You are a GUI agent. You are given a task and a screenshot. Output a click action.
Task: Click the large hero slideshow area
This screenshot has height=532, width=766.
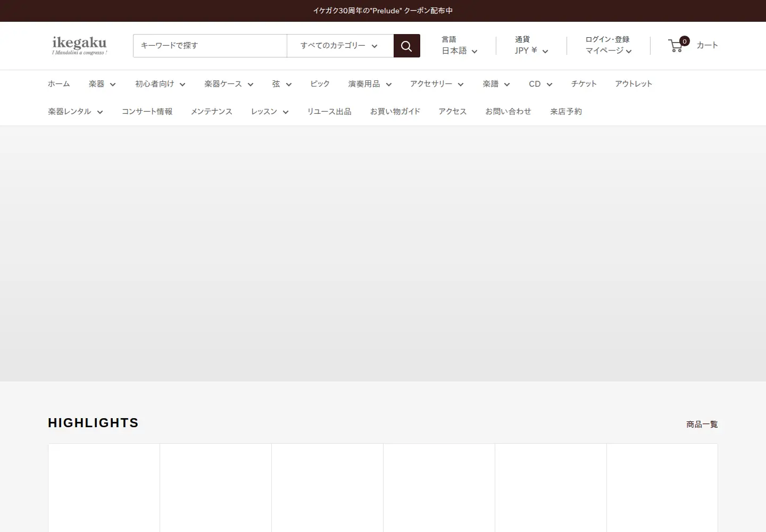(383, 254)
